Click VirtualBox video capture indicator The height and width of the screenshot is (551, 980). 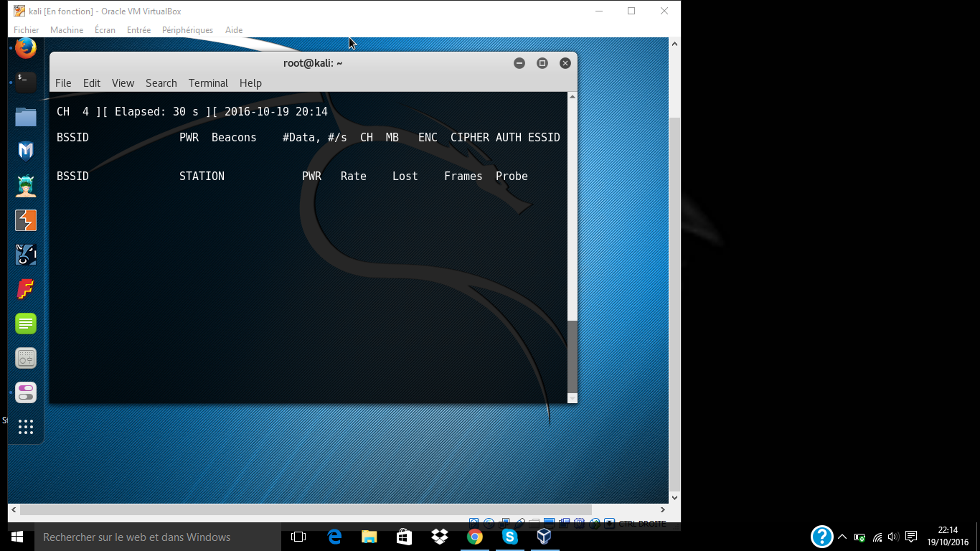564,524
